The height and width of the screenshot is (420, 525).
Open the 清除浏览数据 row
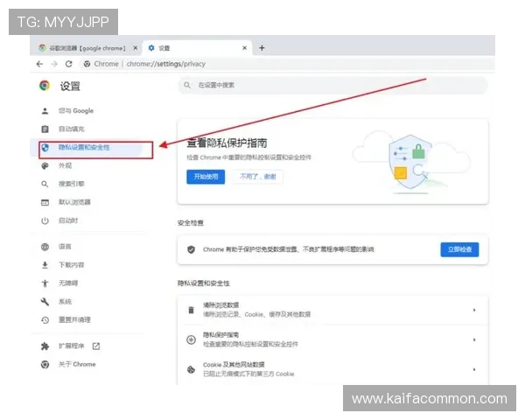(x=332, y=310)
